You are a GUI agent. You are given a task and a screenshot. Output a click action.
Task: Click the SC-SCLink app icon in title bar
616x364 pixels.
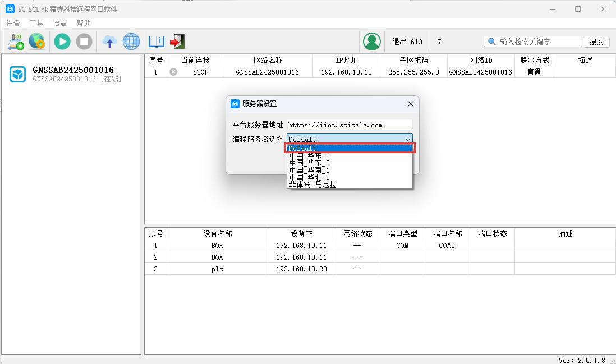(10, 9)
